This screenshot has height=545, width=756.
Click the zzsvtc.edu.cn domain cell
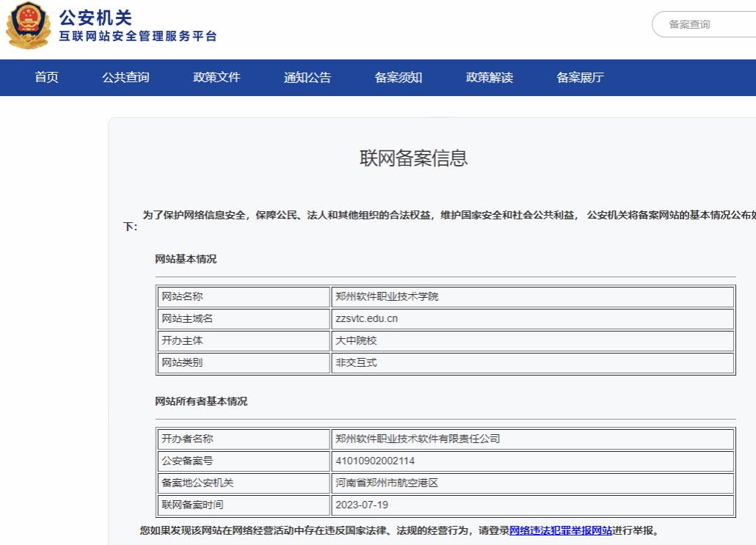367,319
